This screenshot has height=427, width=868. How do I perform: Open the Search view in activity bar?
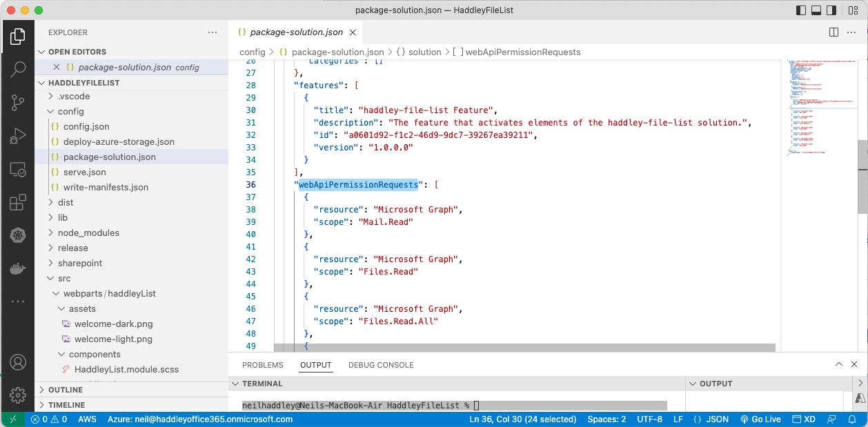point(18,68)
